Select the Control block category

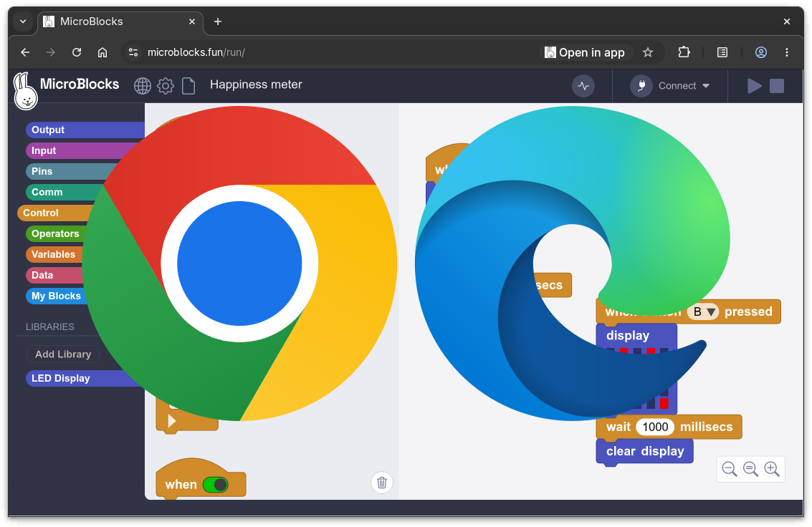click(54, 213)
